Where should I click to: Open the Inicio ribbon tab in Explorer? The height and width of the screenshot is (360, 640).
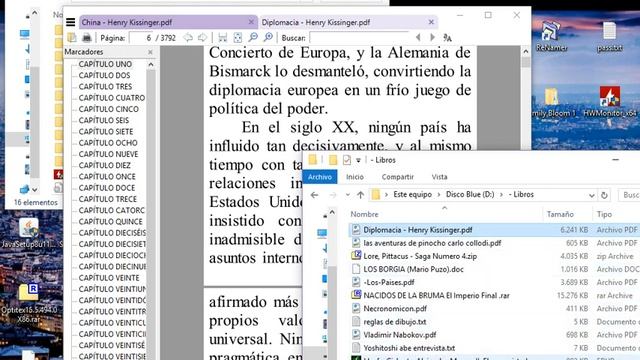click(x=355, y=177)
